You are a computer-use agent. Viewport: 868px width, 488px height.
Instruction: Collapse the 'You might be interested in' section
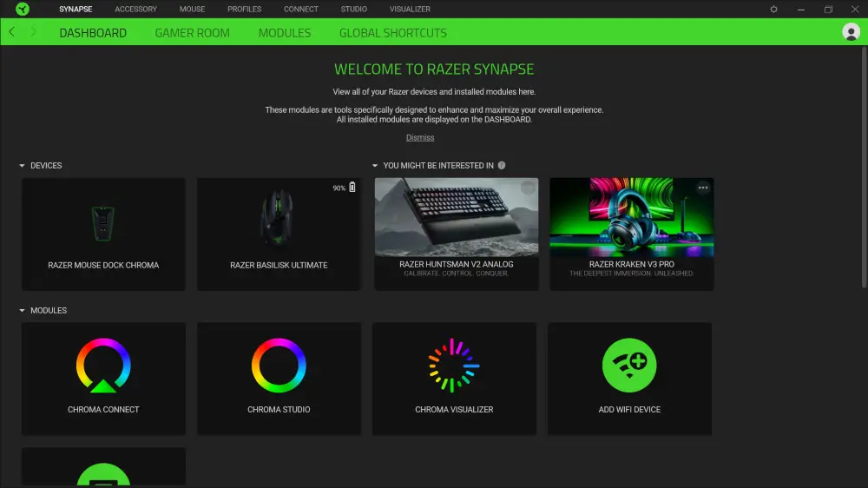[375, 166]
